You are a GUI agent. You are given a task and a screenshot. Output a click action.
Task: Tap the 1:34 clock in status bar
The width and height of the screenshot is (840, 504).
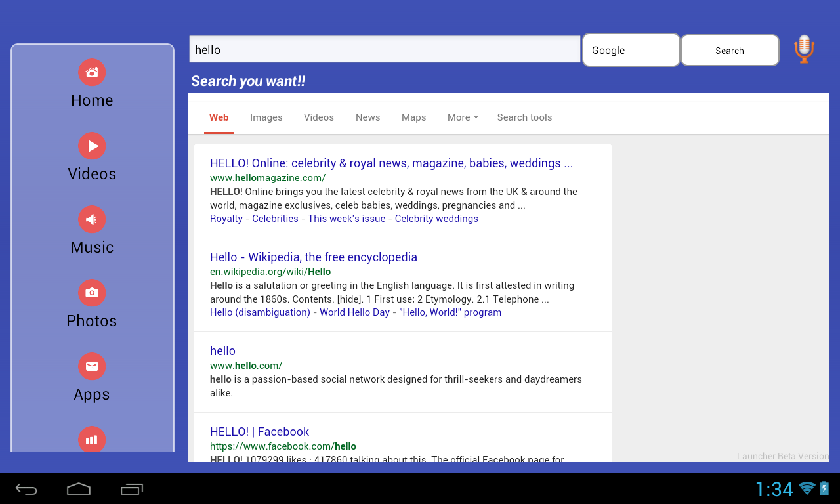[774, 489]
